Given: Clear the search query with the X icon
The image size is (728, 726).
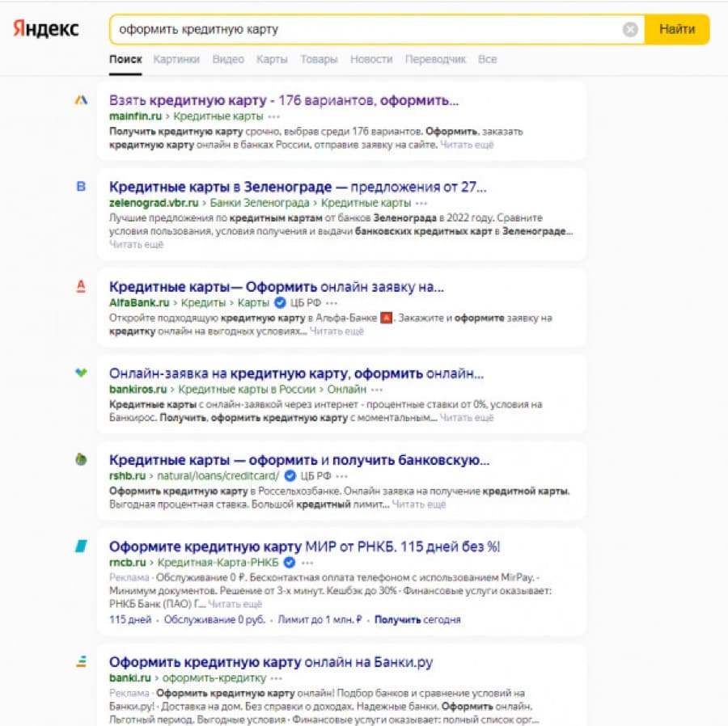Looking at the screenshot, I should tap(630, 29).
